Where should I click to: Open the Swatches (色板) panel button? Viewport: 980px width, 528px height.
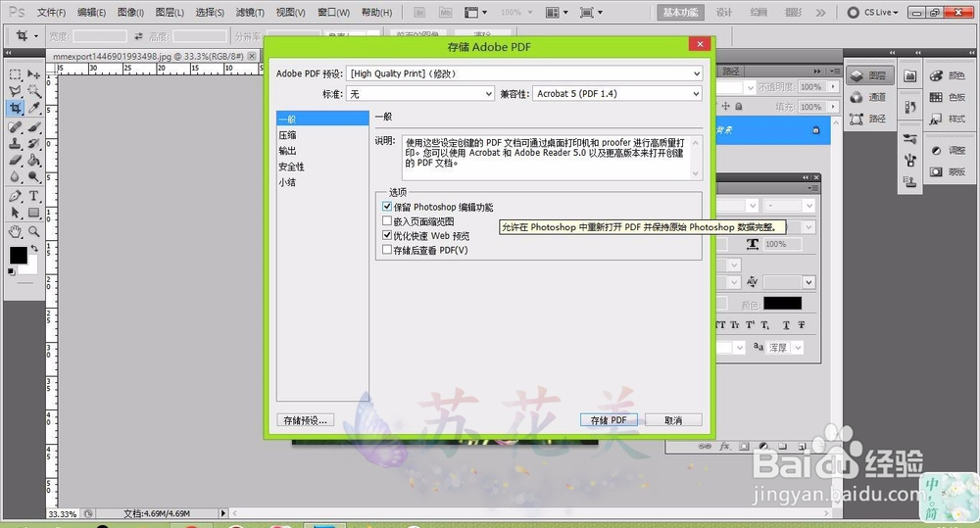pyautogui.click(x=949, y=97)
